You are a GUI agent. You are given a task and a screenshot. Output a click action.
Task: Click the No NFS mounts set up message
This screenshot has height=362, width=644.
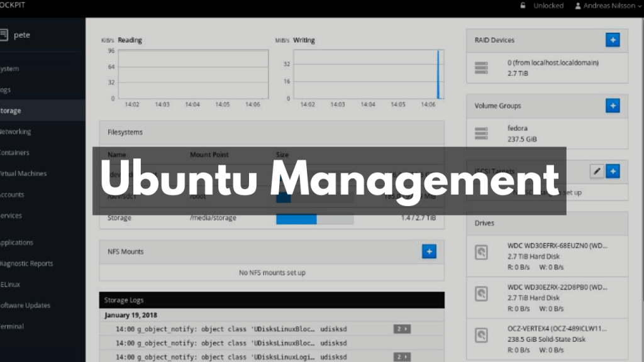[272, 273]
